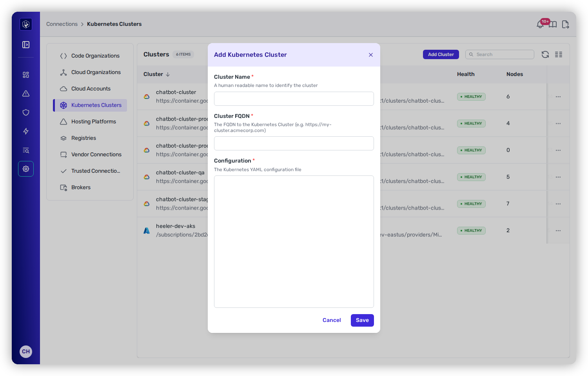Click the chatbot-cluster row name

176,92
